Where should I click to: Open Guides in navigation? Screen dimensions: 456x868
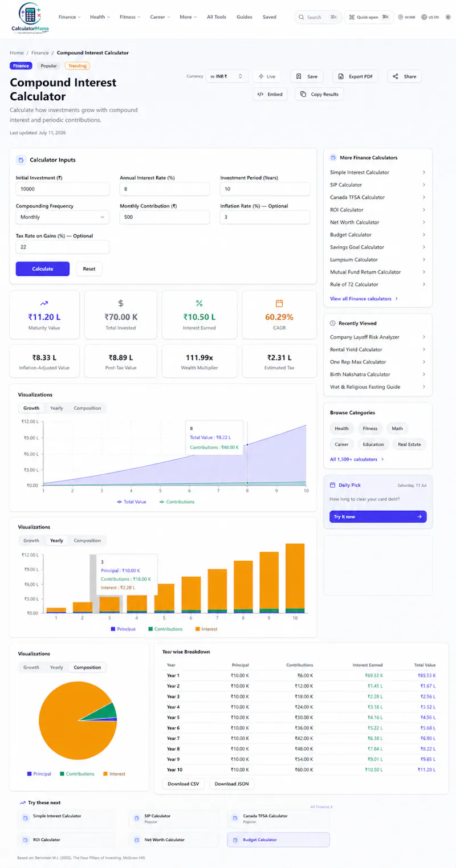tap(245, 17)
